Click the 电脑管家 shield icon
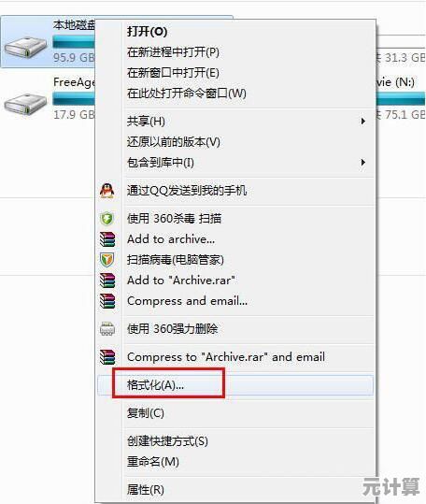The image size is (426, 504). point(106,260)
